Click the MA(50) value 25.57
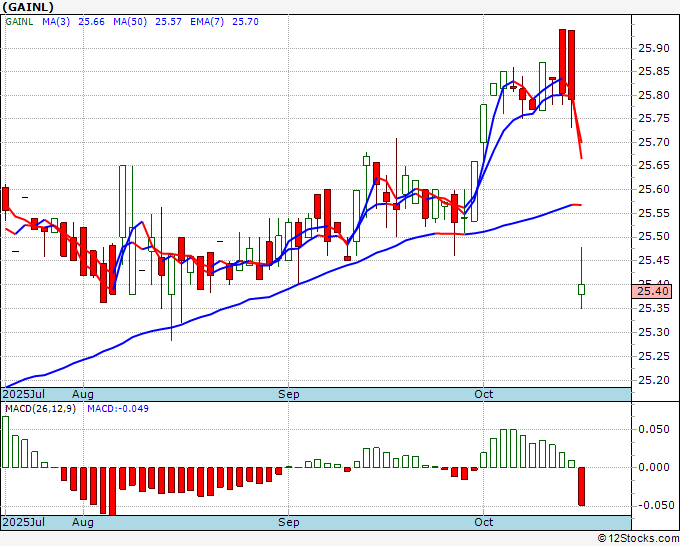The image size is (680, 546). pos(168,22)
